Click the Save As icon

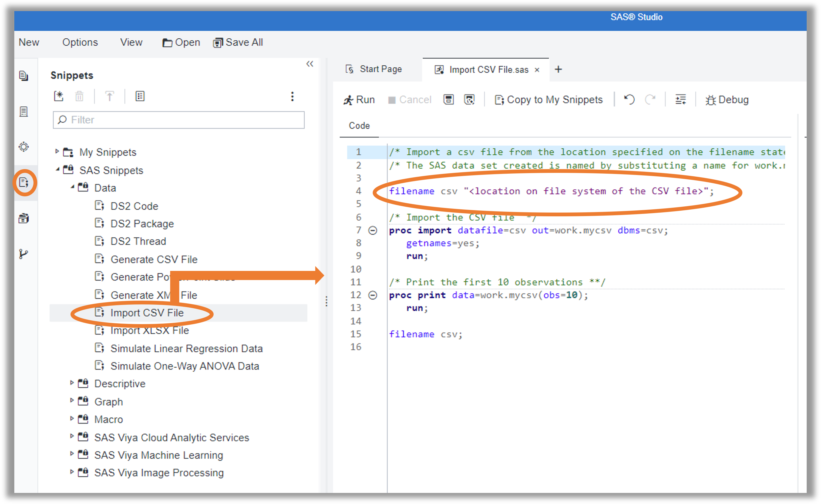tap(469, 99)
